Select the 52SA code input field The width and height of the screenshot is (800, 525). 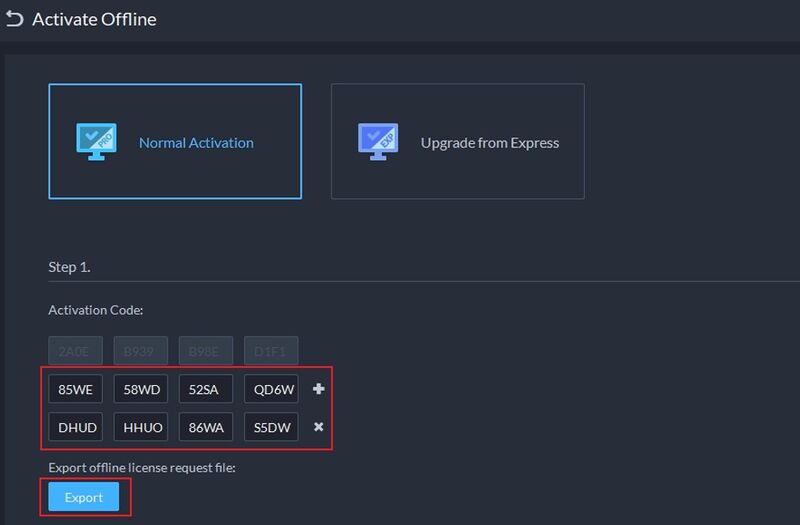(206, 389)
